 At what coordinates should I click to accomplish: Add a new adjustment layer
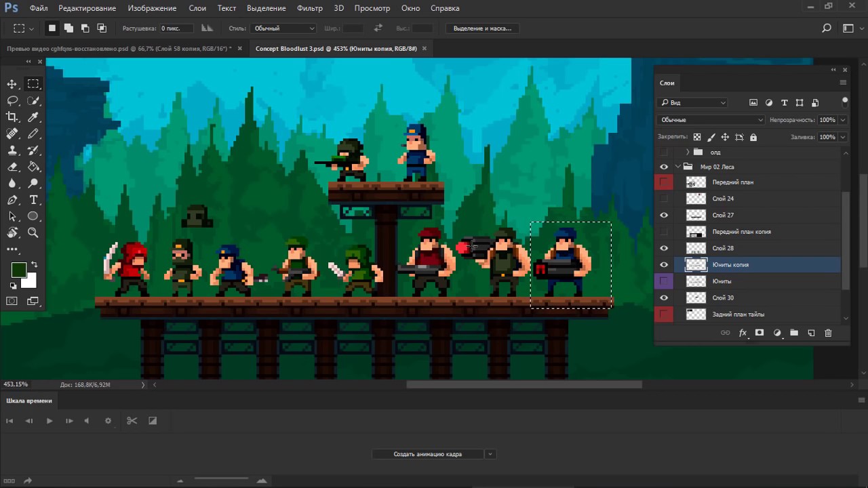[x=777, y=333]
